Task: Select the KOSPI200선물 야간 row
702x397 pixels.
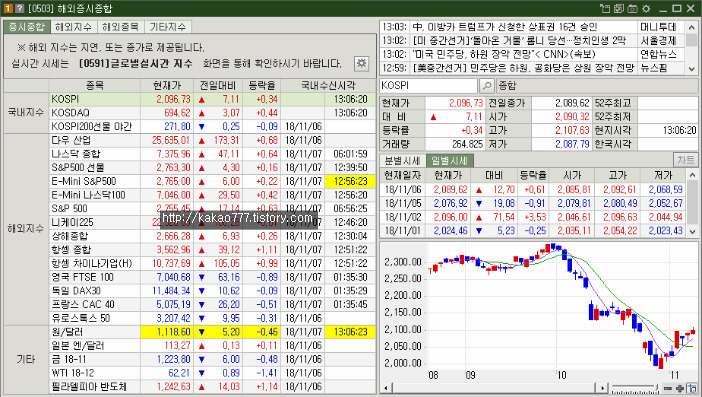Action: click(212, 126)
